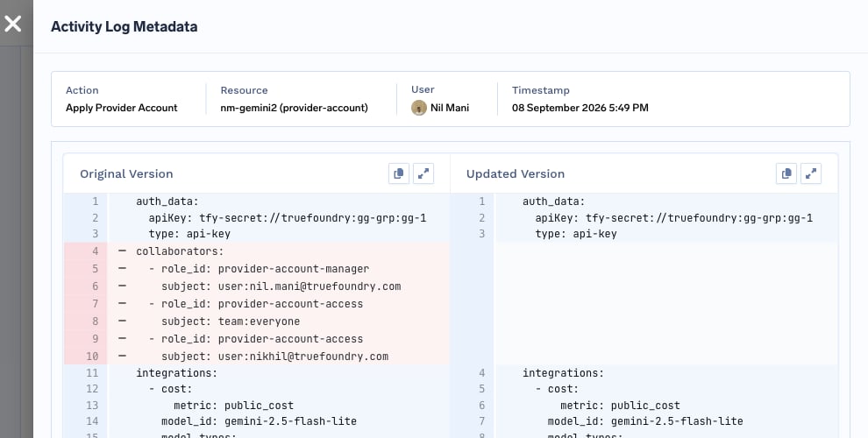Click the apiKey line in Original Version
Screen dimensions: 868x438
point(288,218)
